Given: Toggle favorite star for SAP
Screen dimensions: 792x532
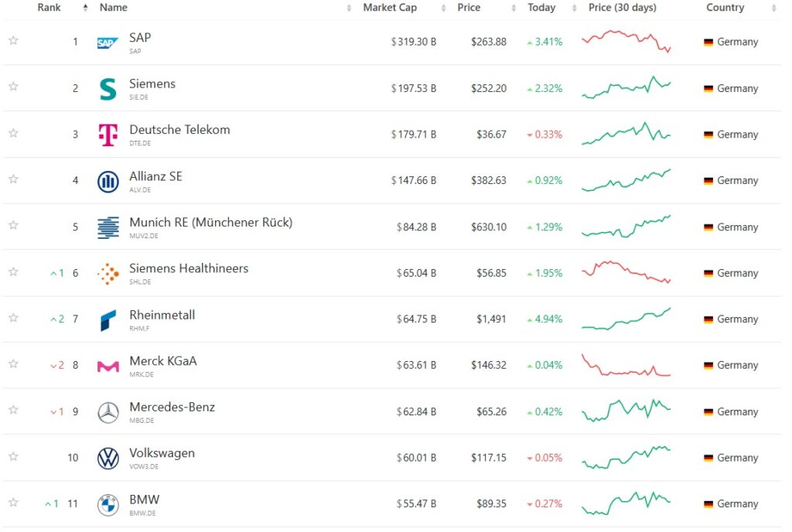Looking at the screenshot, I should point(13,41).
